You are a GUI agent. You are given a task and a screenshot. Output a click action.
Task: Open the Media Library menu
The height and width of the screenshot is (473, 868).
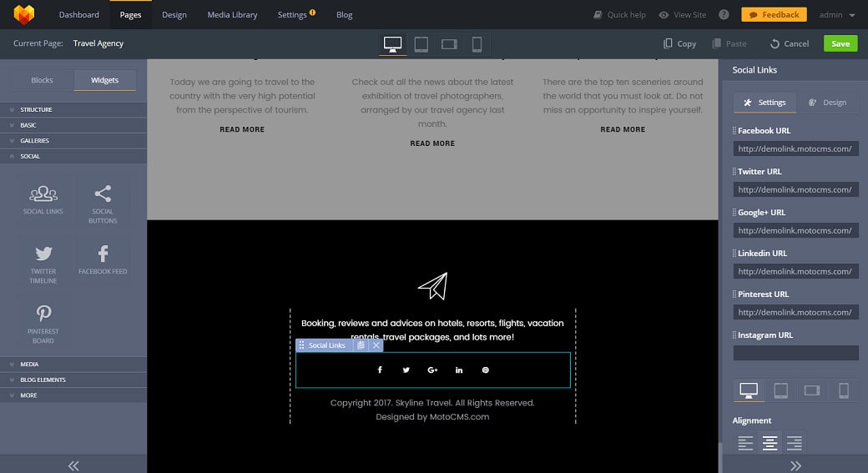[232, 15]
